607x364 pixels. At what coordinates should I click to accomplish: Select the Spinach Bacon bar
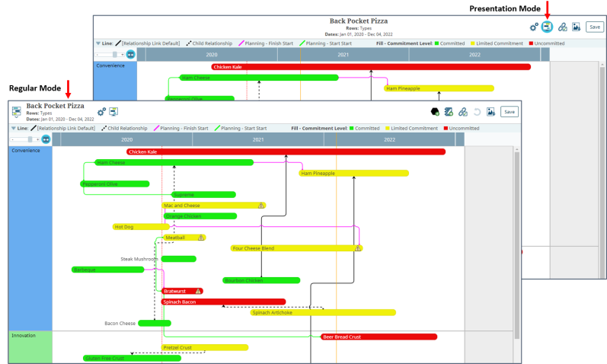223,302
